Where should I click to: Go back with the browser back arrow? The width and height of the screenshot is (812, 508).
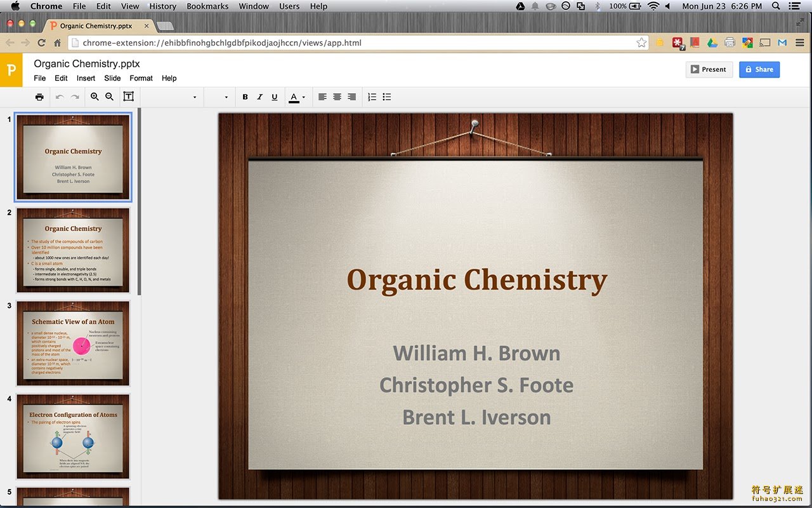[x=10, y=43]
